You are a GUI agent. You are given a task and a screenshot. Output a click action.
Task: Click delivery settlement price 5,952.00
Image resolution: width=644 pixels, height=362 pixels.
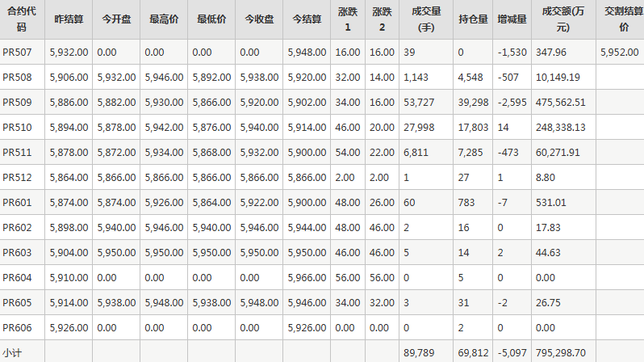[619, 53]
